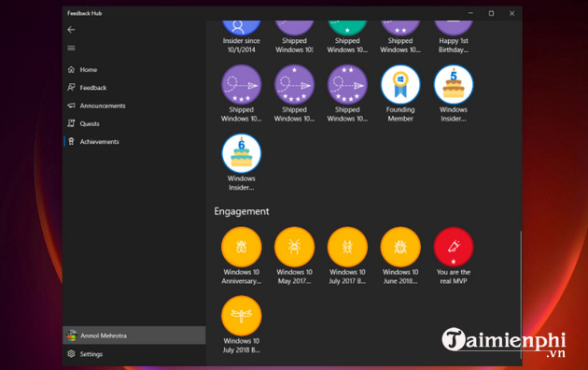This screenshot has width=588, height=370.
Task: Open the Windows Insider 5 cake badge
Action: 454,84
